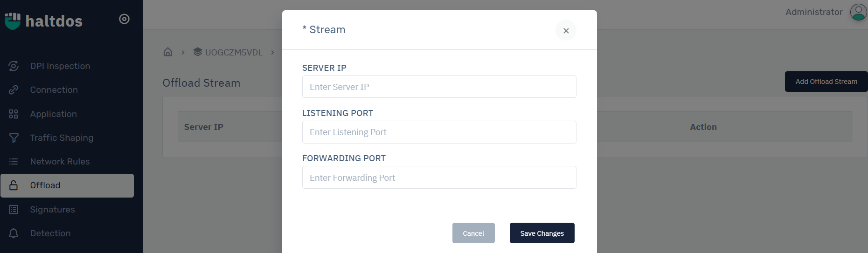868x253 pixels.
Task: Click the Traffic Shaping funnel icon
Action: pos(14,138)
